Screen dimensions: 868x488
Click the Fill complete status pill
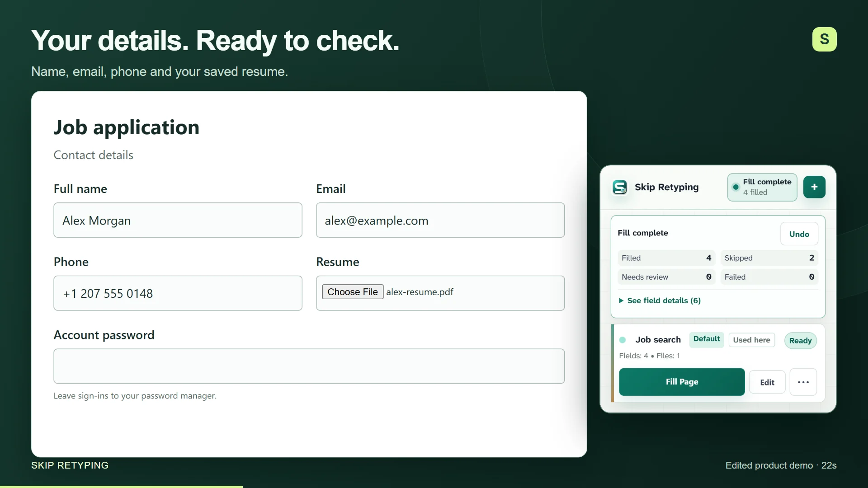click(x=762, y=187)
